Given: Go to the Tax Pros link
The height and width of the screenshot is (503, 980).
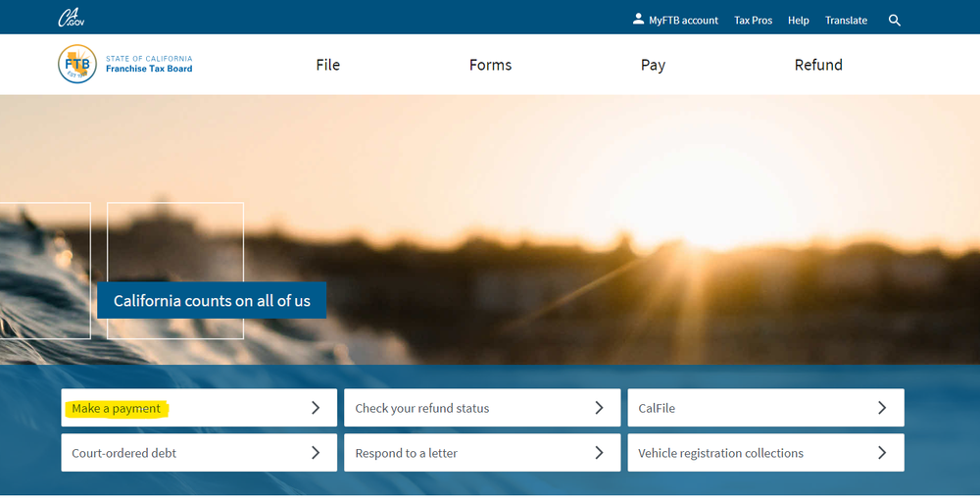Looking at the screenshot, I should click(753, 21).
